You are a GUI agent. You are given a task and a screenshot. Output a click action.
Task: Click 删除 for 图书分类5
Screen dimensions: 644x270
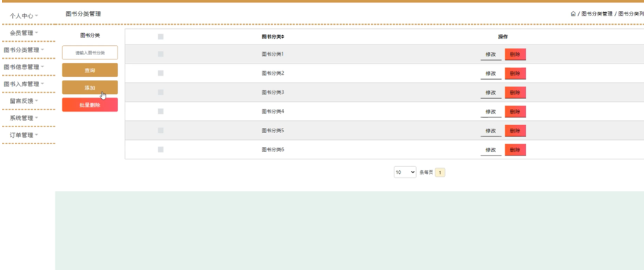pyautogui.click(x=515, y=131)
